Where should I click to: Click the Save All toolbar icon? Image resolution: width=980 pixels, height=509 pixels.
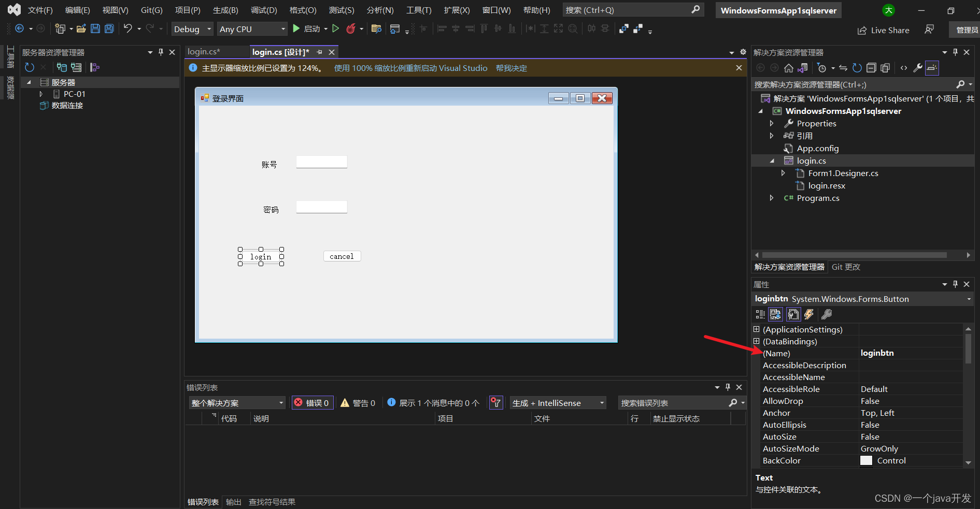point(109,29)
